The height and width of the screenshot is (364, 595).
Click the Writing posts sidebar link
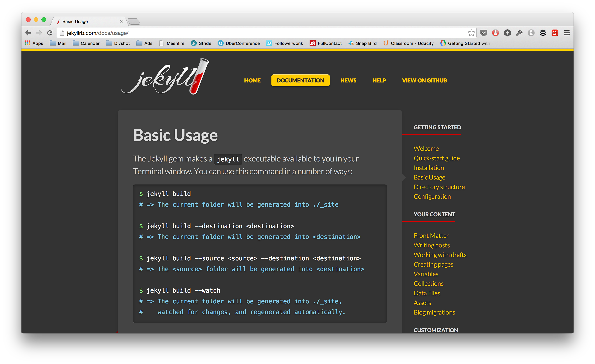431,245
